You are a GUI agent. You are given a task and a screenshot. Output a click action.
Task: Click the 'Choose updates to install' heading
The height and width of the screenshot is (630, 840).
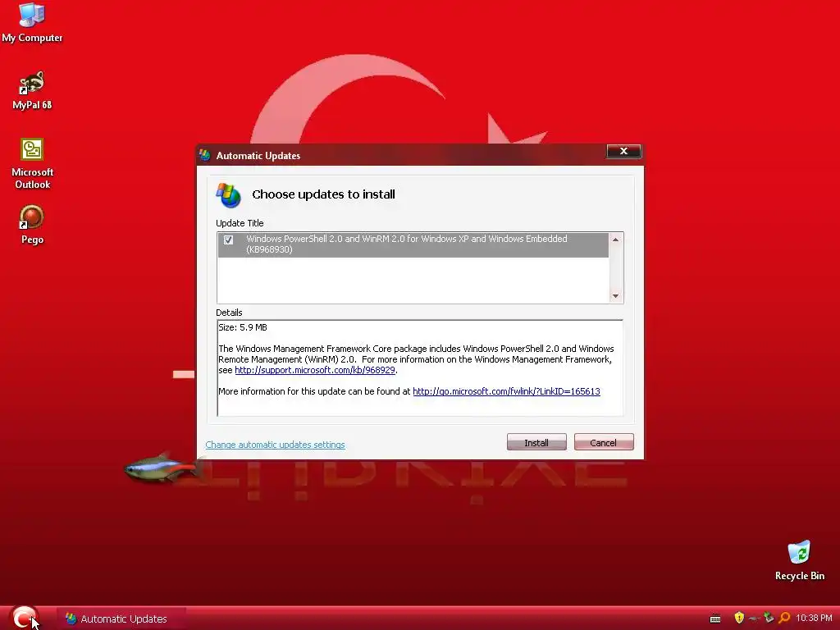tap(323, 194)
